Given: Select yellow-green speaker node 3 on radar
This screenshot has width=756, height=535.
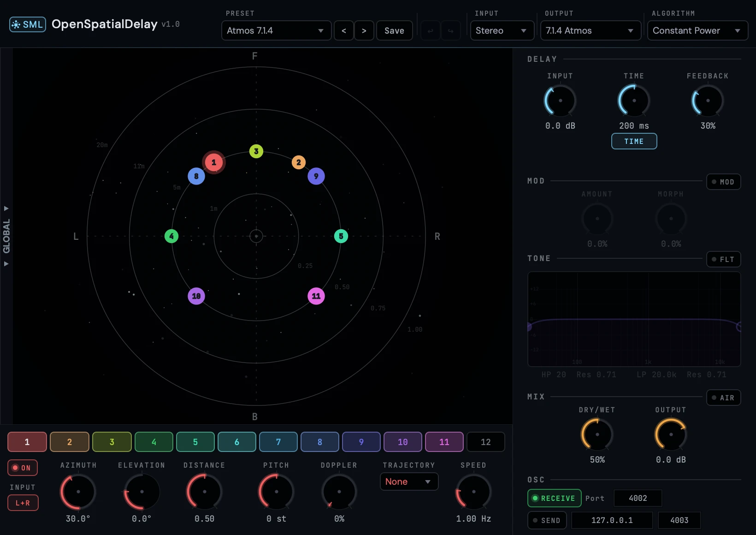Looking at the screenshot, I should (x=256, y=151).
